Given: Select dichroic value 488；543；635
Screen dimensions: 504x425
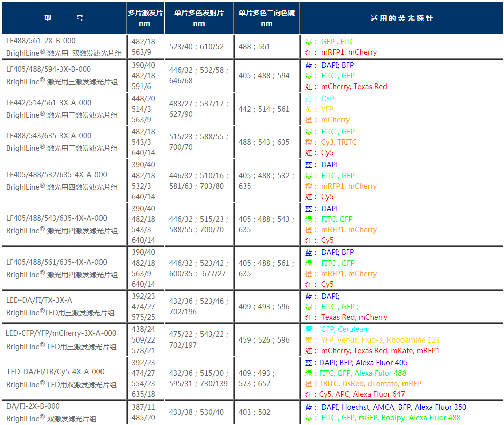Looking at the screenshot, I should point(264,142).
